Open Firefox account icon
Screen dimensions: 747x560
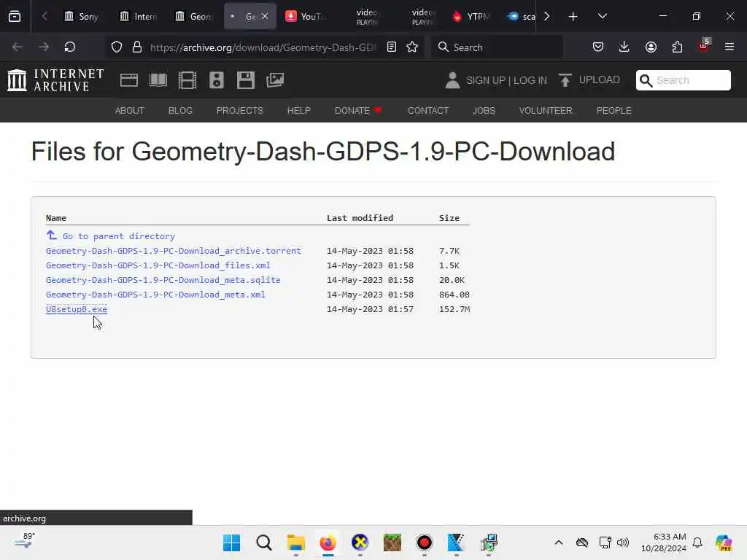click(651, 47)
